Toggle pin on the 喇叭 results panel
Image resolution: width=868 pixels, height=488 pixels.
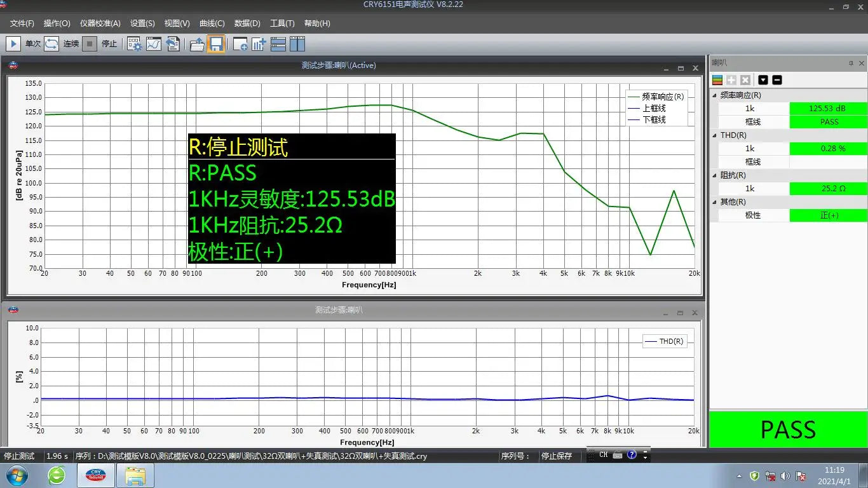tap(851, 64)
